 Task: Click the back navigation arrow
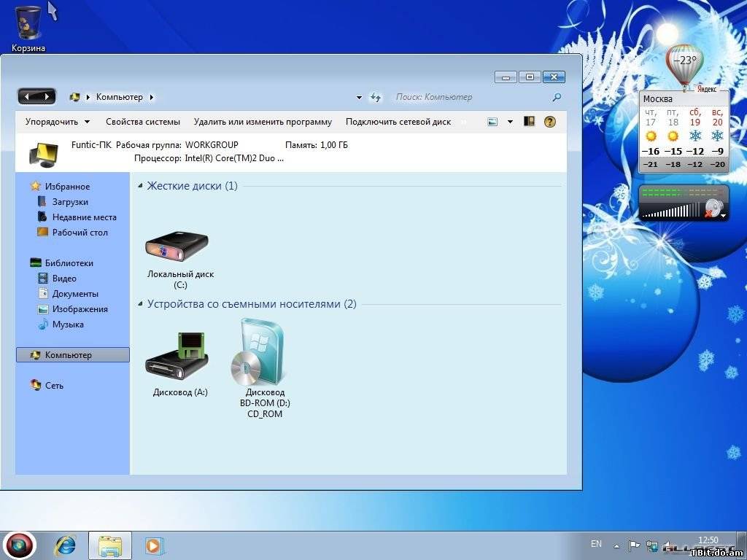(27, 97)
